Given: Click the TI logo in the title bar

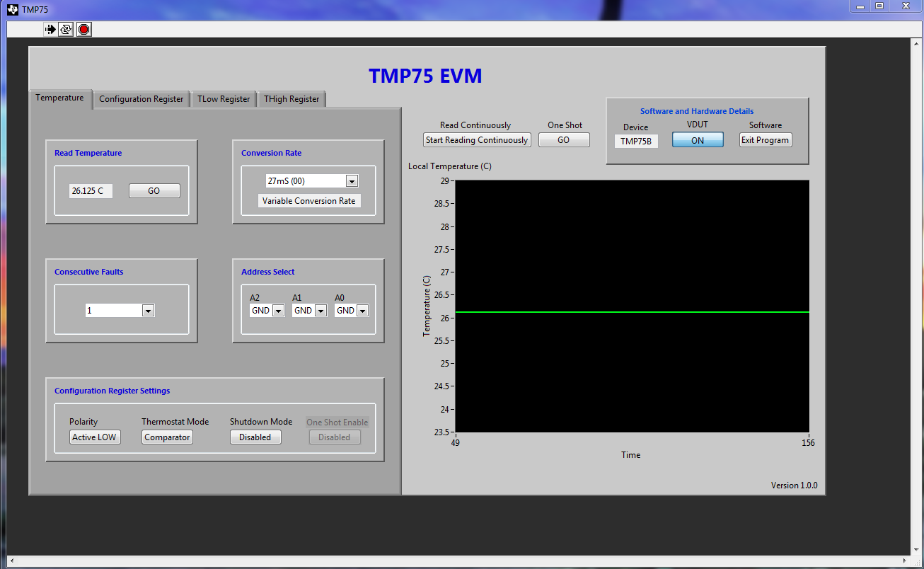Looking at the screenshot, I should point(12,9).
